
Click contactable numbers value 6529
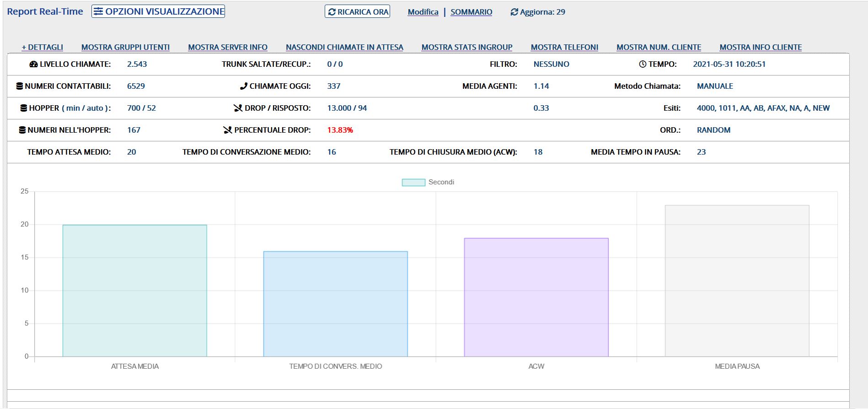click(x=136, y=86)
